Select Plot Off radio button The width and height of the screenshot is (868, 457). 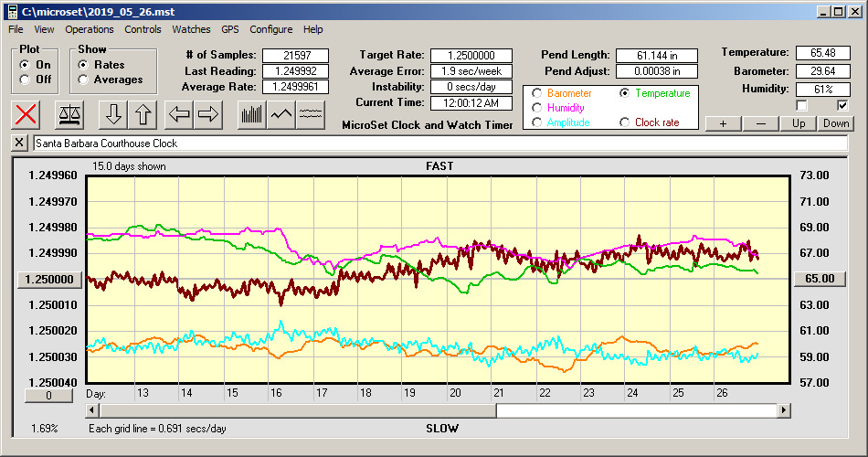pos(25,80)
